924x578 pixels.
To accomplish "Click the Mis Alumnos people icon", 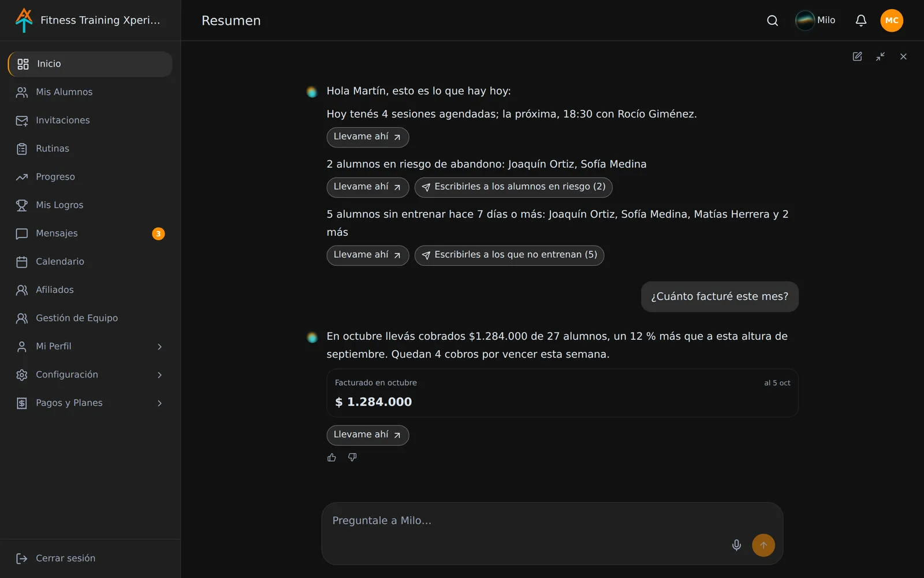I will tap(22, 92).
